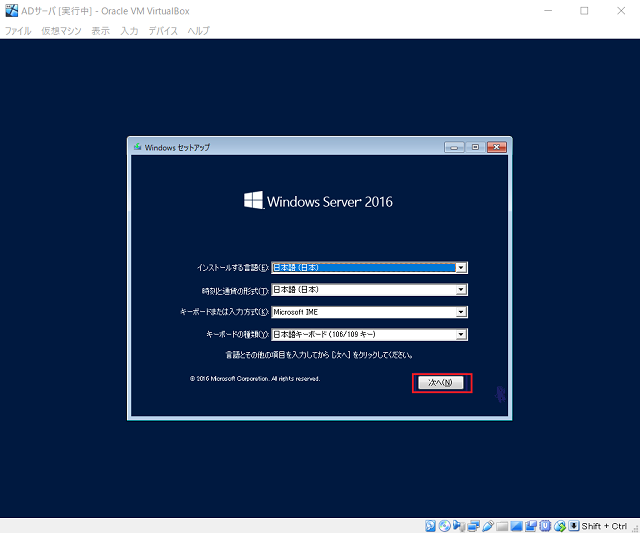
Task: Maximize the Windows セットアップ dialog
Action: pos(475,147)
